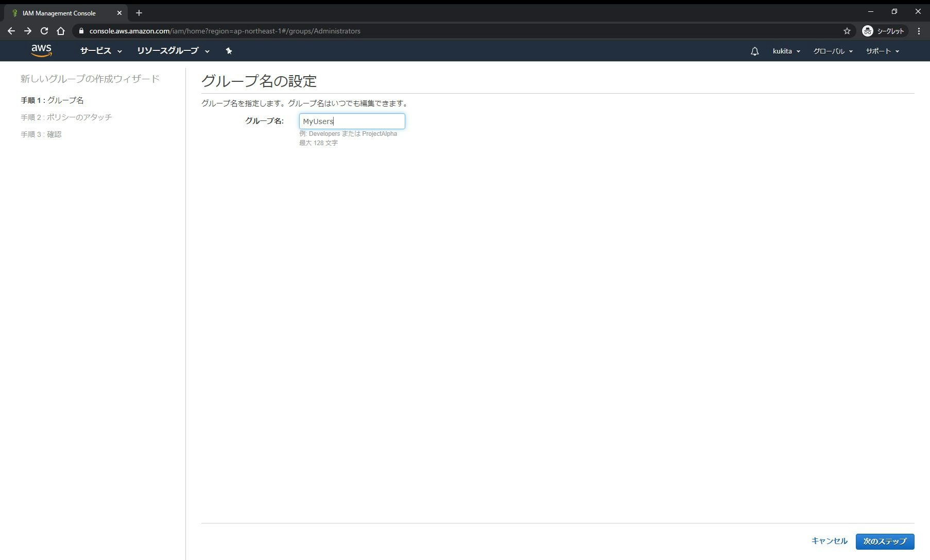930x560 pixels.
Task: Click the グループ名の設定 heading
Action: [x=259, y=81]
